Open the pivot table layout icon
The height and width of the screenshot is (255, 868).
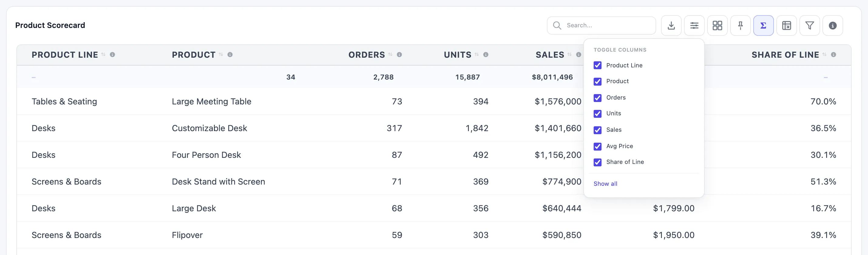[x=786, y=25]
